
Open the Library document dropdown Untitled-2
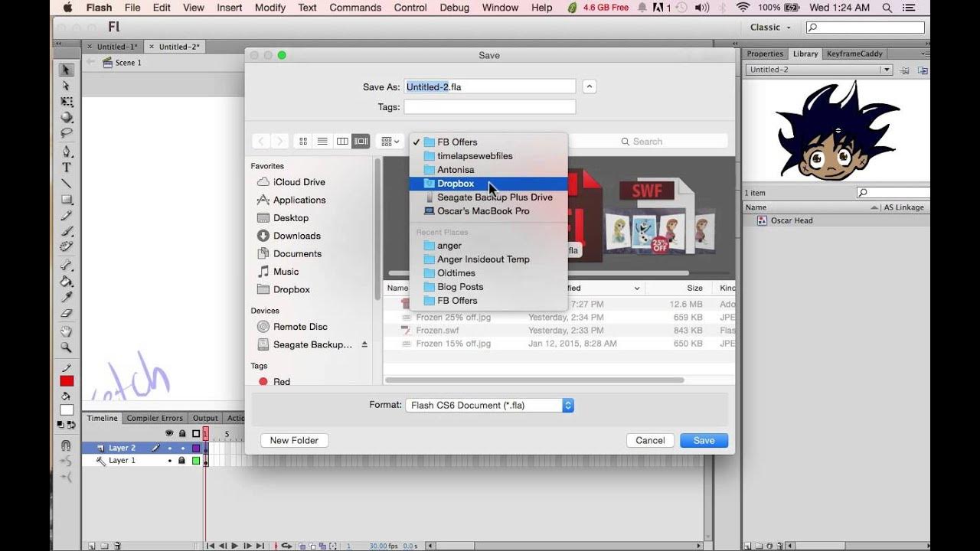coord(819,70)
